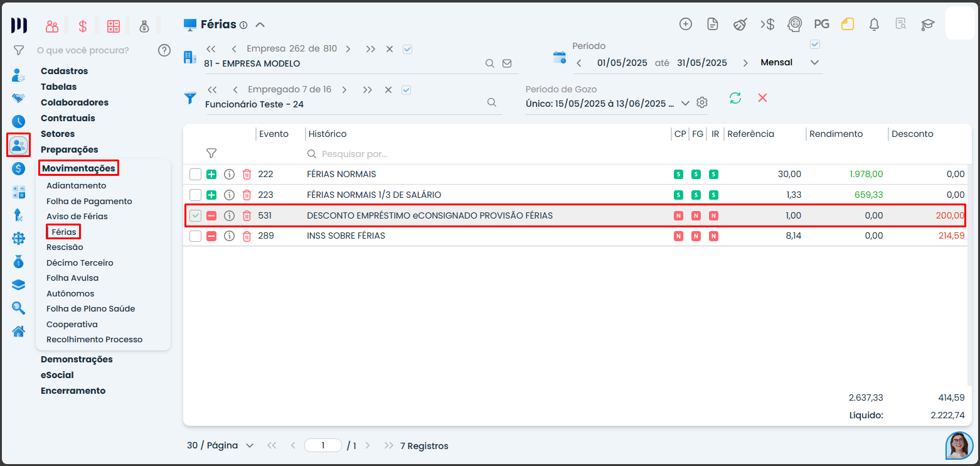This screenshot has height=466, width=980.
Task: Expand the Período de Gozo dropdown
Action: pyautogui.click(x=685, y=103)
